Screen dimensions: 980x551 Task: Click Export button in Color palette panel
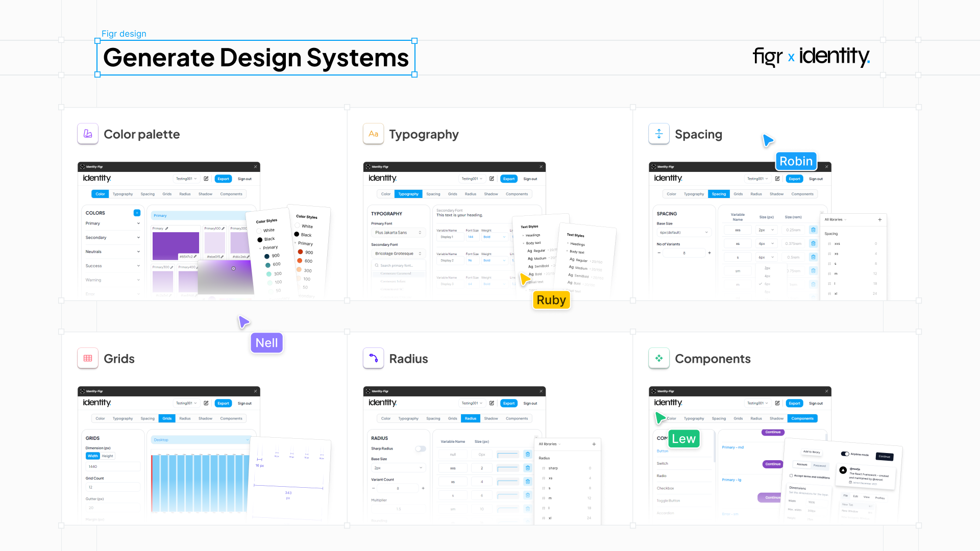point(222,178)
